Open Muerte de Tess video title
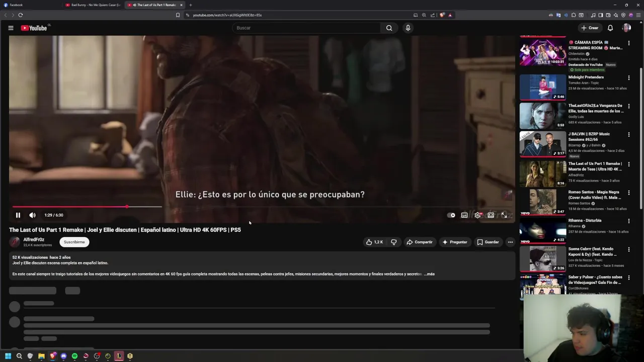 tap(595, 166)
